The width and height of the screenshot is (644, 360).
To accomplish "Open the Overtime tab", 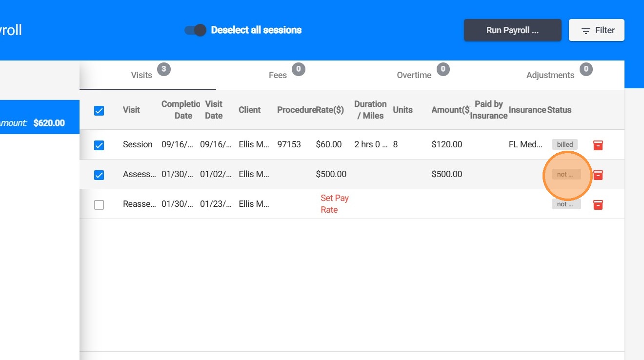I will [x=414, y=75].
